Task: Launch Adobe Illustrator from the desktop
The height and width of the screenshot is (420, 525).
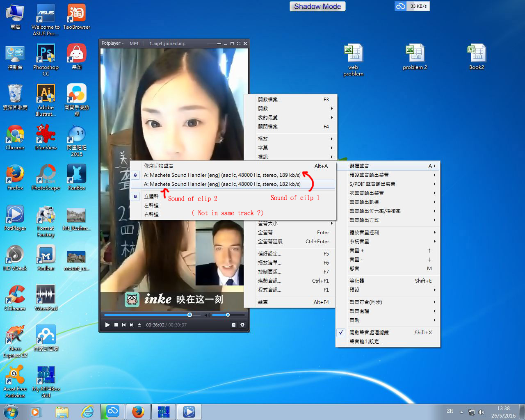Action: tap(46, 100)
